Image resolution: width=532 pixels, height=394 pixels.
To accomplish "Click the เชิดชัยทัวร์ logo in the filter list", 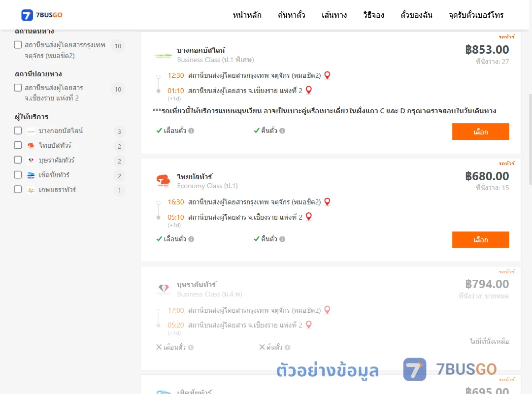I will 31,175.
